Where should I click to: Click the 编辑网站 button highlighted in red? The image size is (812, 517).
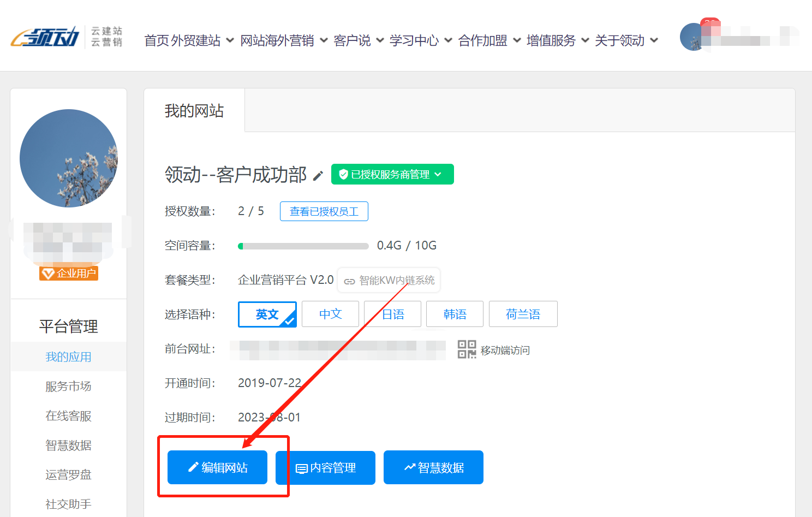(x=217, y=467)
